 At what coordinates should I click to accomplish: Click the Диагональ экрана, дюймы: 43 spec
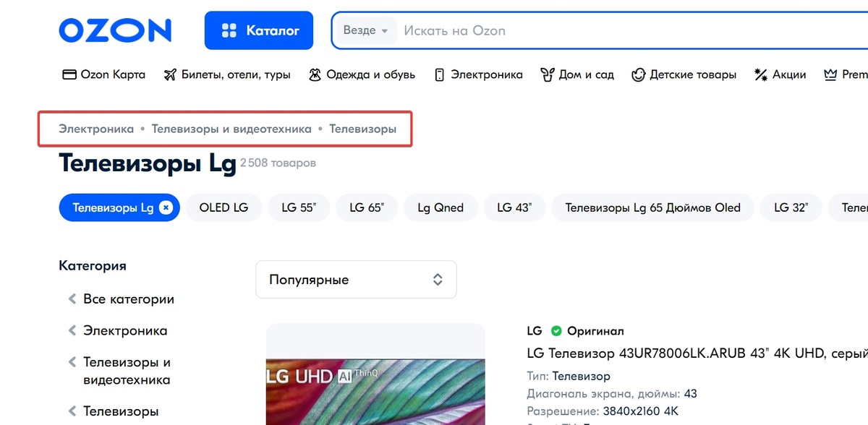(x=612, y=394)
